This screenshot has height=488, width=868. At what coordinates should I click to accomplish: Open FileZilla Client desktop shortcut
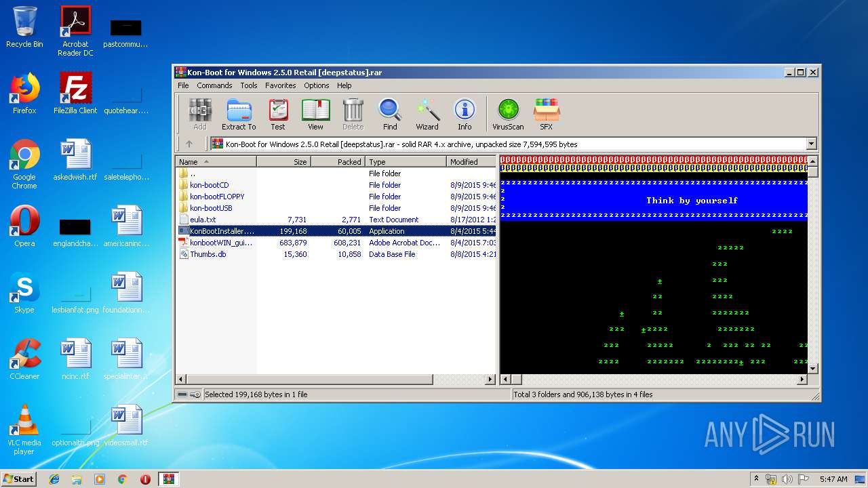click(x=75, y=94)
